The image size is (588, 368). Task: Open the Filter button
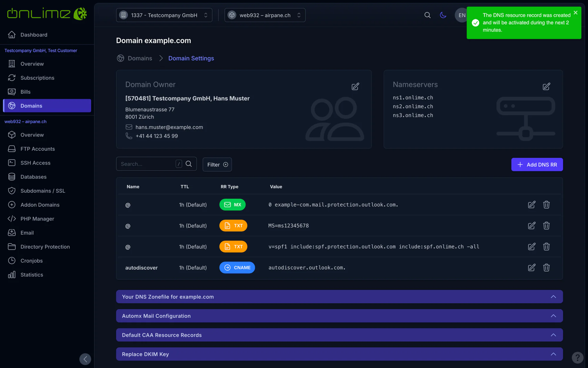pos(217,165)
